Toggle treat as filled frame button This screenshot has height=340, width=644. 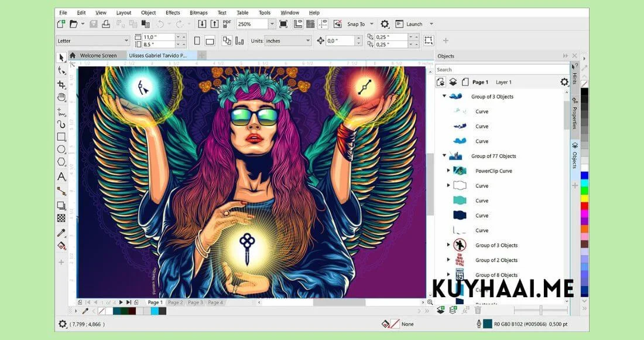click(x=429, y=40)
